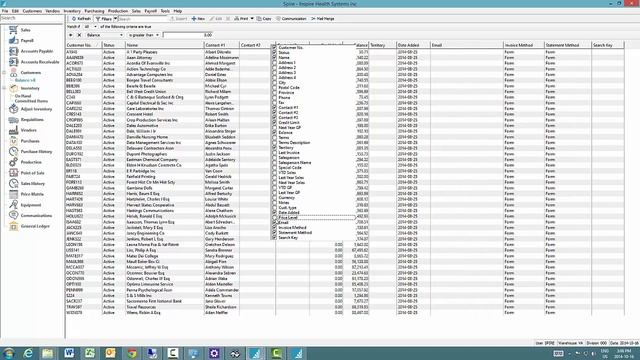Open the Filters button dropdown arrow

tap(116, 19)
